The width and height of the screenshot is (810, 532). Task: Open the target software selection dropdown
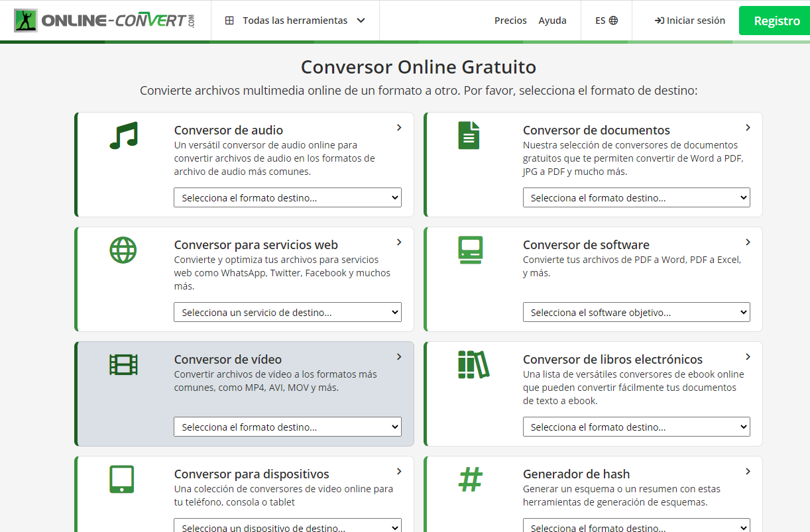tap(636, 312)
